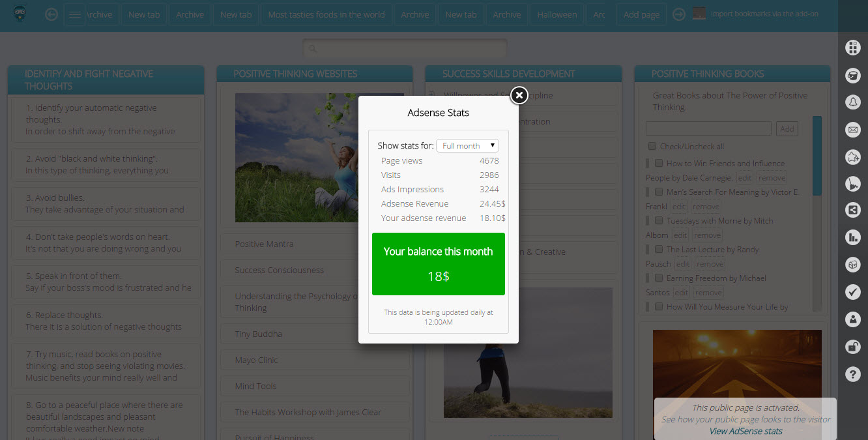The width and height of the screenshot is (868, 440).
Task: Close the Adsense Stats popup
Action: coord(519,96)
